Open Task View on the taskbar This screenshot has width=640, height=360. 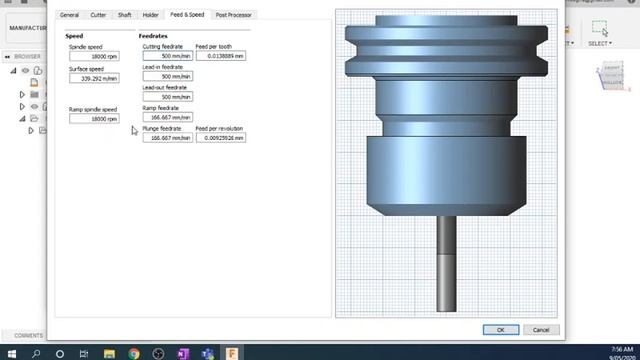click(84, 353)
